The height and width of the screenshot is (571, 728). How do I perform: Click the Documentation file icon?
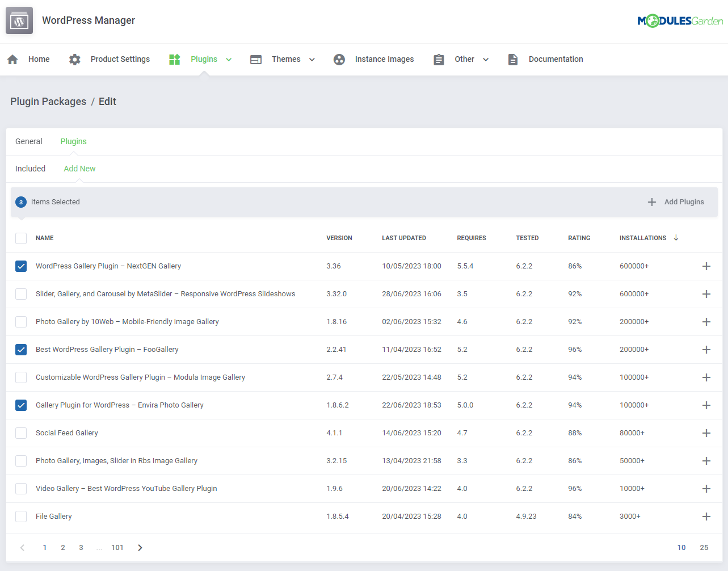513,59
